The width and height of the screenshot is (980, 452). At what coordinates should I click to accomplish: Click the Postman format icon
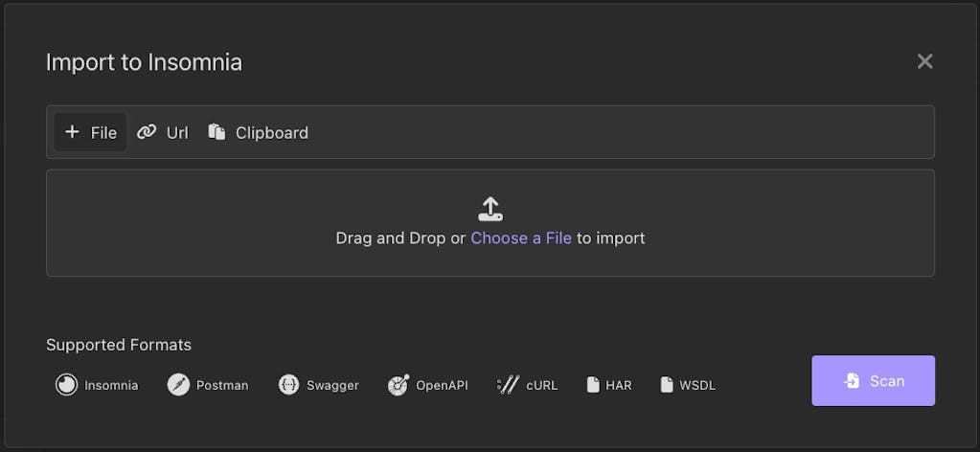[x=178, y=385]
